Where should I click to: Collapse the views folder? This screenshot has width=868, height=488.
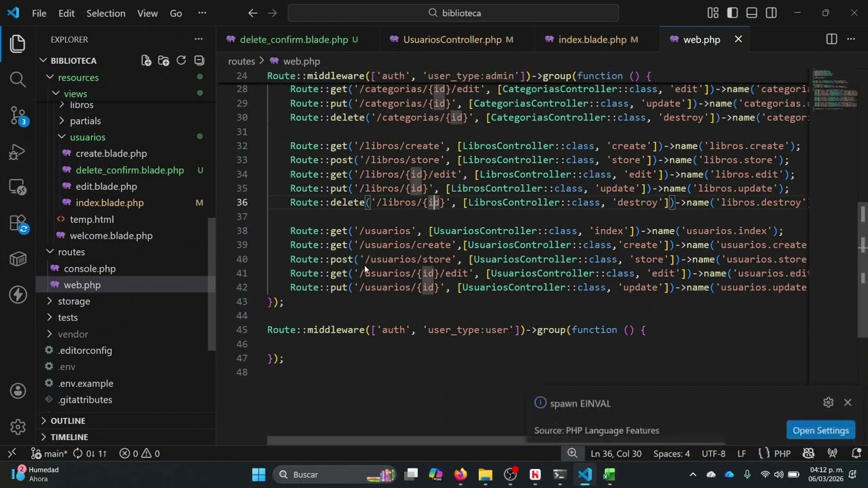[x=127, y=94]
